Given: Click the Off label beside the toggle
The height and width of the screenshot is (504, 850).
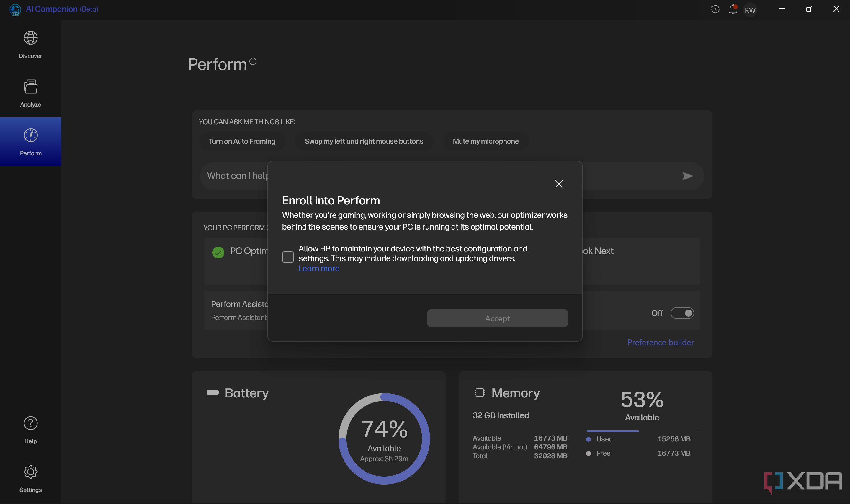Looking at the screenshot, I should [x=657, y=313].
